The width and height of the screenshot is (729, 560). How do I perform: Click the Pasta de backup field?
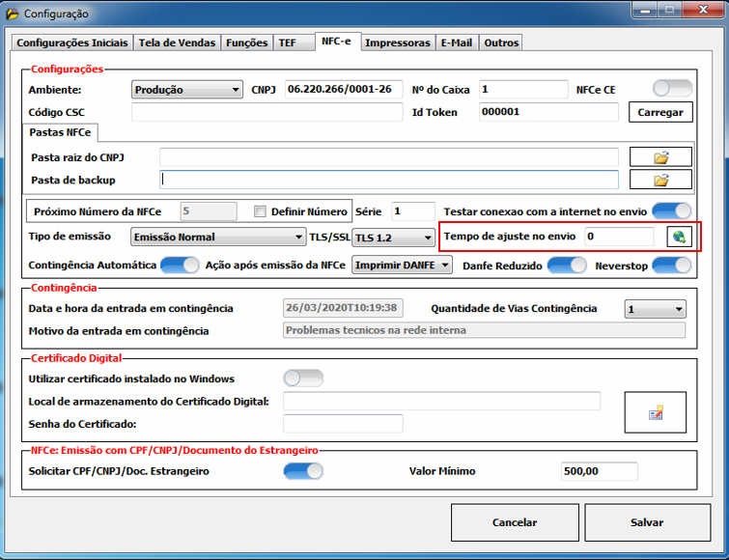pos(389,180)
